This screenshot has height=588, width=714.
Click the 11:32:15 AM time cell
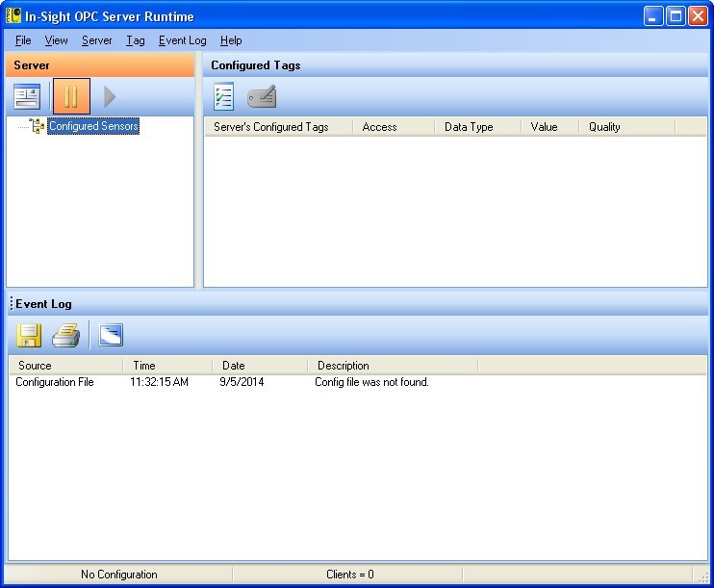point(159,382)
